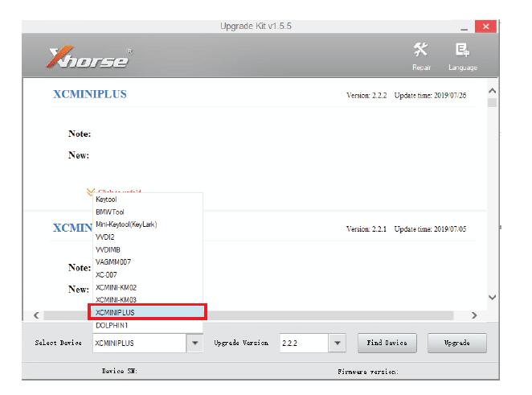
Task: Expand notes via unfold chevron icon
Action: click(x=90, y=192)
